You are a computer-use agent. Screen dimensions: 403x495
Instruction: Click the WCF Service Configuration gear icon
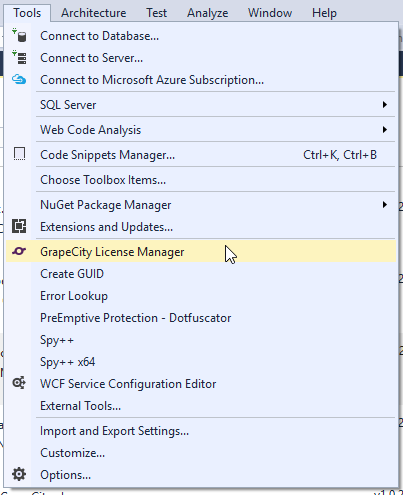19,383
